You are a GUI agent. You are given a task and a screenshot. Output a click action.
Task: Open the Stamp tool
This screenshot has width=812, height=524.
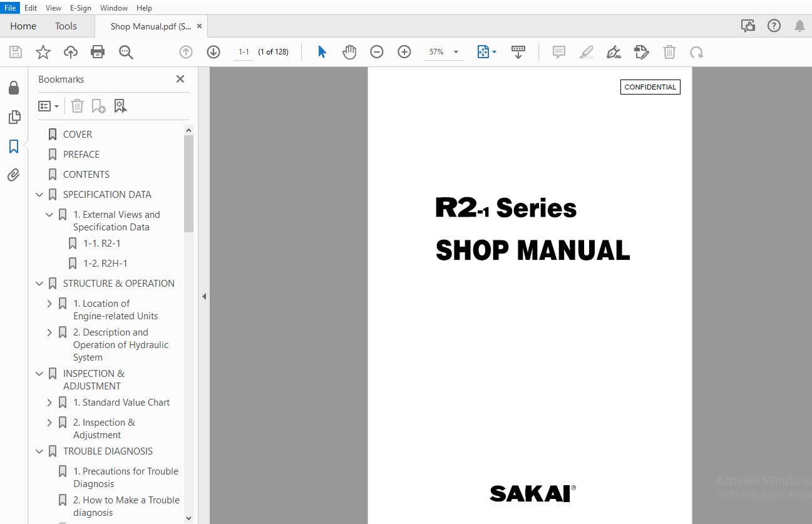click(x=642, y=52)
